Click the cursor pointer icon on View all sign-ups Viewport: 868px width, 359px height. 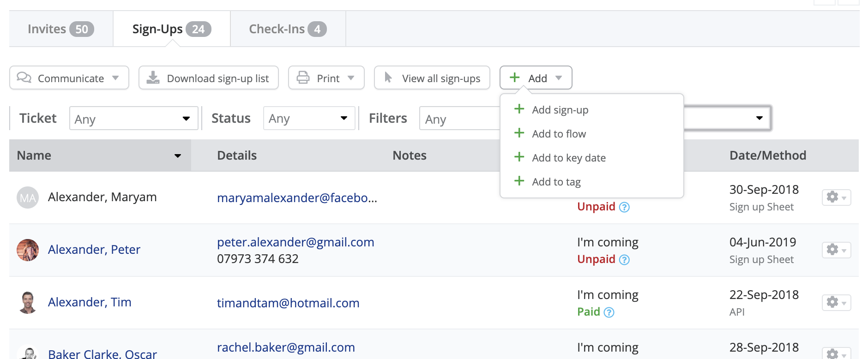[388, 78]
